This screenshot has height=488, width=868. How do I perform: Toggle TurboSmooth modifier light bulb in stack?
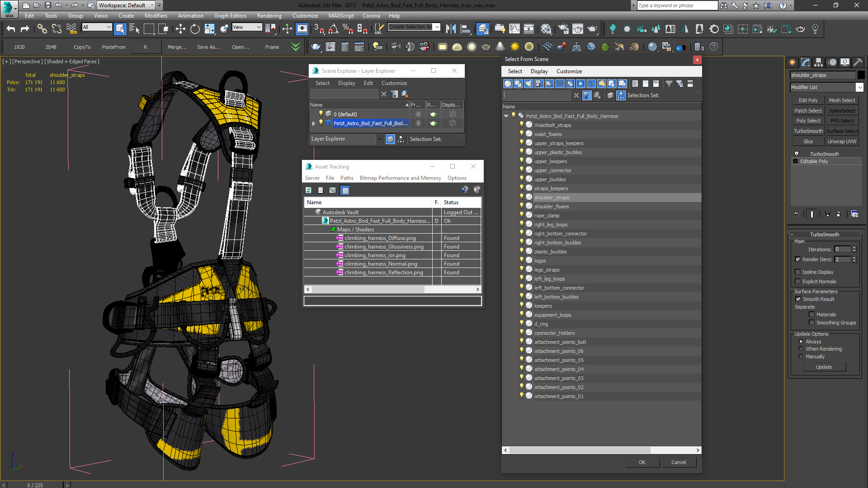tap(797, 154)
